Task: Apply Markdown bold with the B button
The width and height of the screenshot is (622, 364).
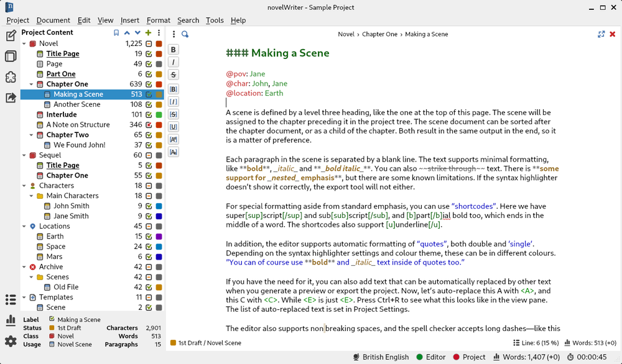Action: pos(174,50)
